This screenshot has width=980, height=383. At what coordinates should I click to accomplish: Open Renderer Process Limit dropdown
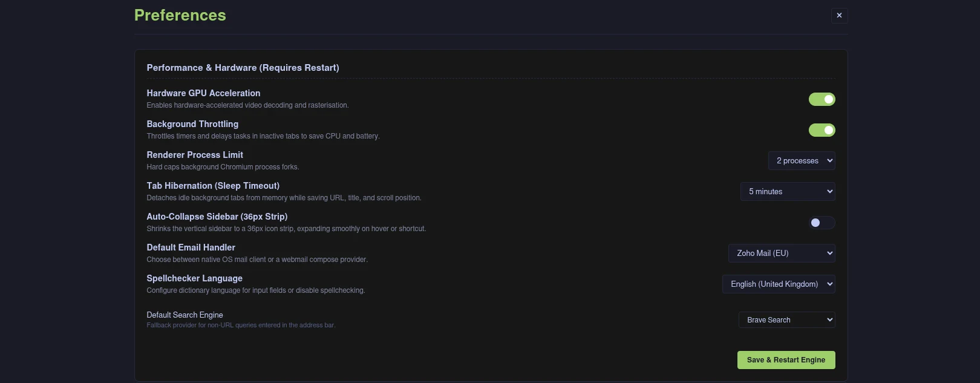pos(802,161)
